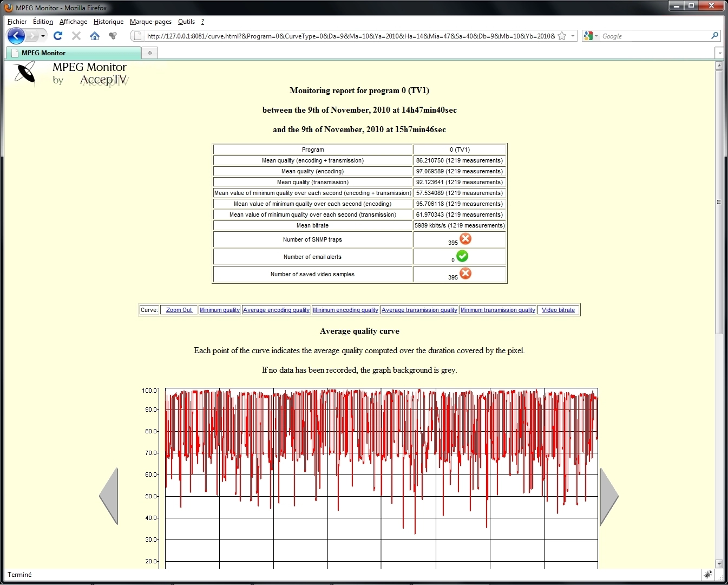Screen dimensions: 728x585
Task: Open the URL history dropdown arrow
Action: 573,36
